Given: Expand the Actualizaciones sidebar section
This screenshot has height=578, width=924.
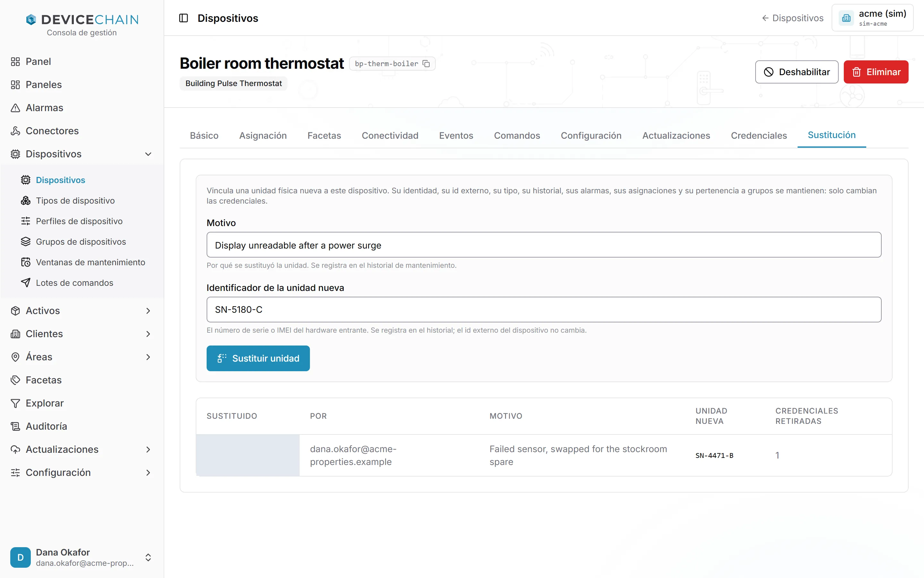Looking at the screenshot, I should (x=148, y=450).
